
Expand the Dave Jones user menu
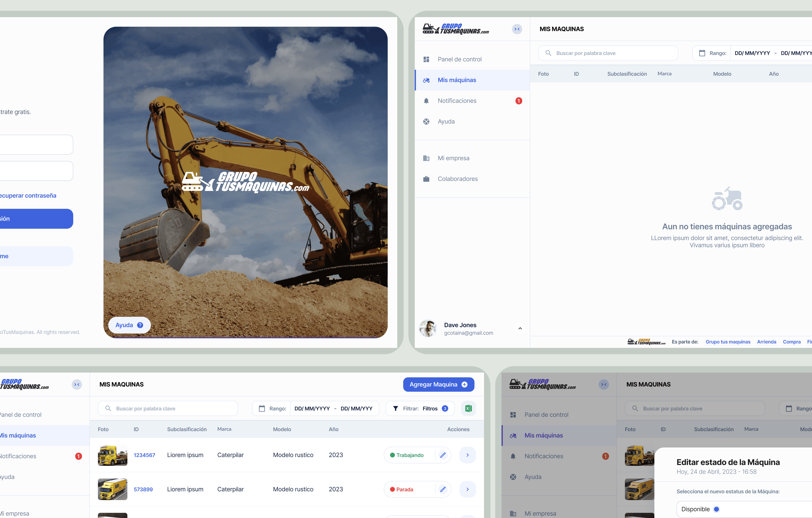click(x=520, y=328)
